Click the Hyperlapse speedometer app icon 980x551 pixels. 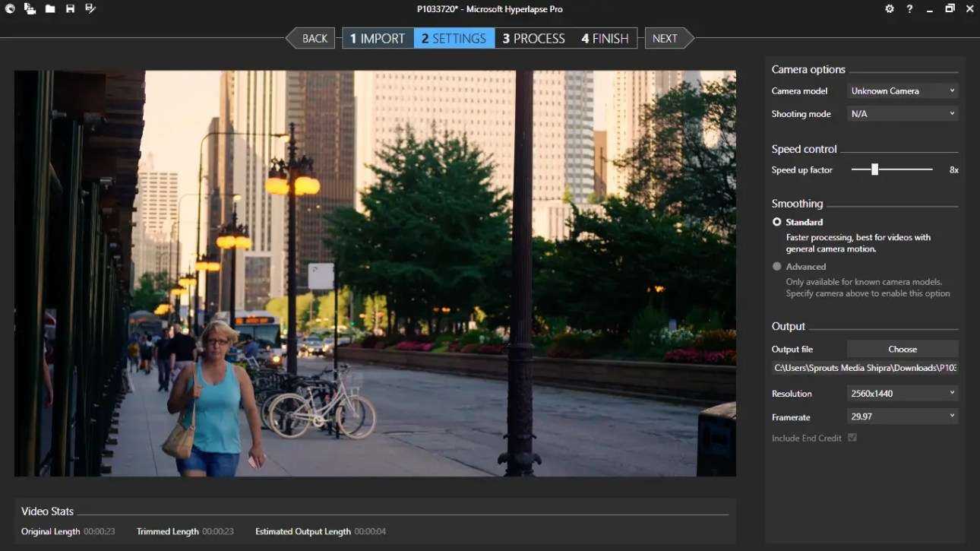click(10, 9)
